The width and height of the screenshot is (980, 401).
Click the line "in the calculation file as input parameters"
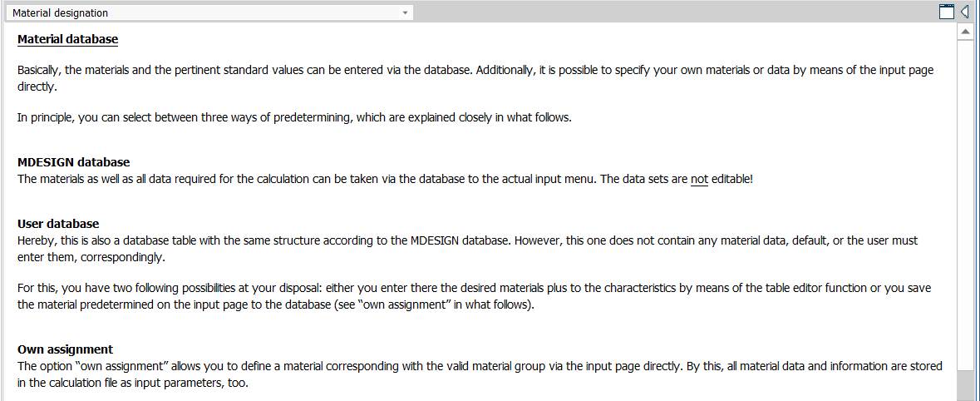click(132, 382)
